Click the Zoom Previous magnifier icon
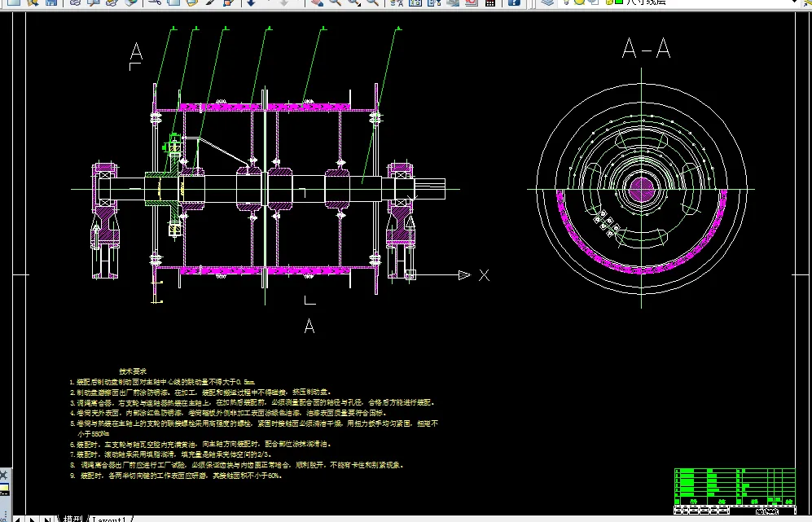 coord(372,2)
